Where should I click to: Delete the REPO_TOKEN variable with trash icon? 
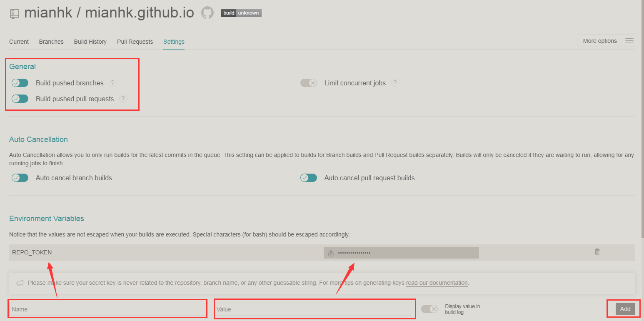pos(597,251)
